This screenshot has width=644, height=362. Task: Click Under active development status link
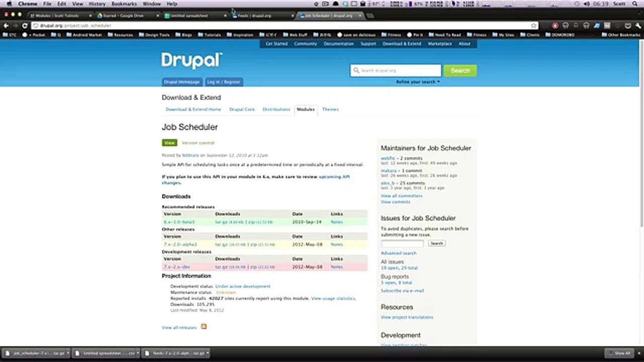pos(243,286)
